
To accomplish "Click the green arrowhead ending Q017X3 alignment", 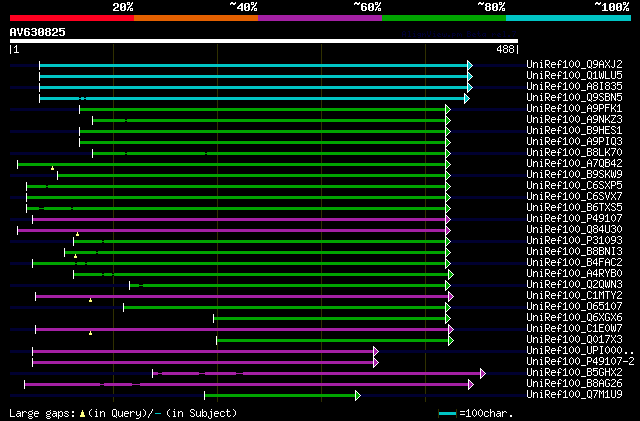I will pyautogui.click(x=451, y=341).
